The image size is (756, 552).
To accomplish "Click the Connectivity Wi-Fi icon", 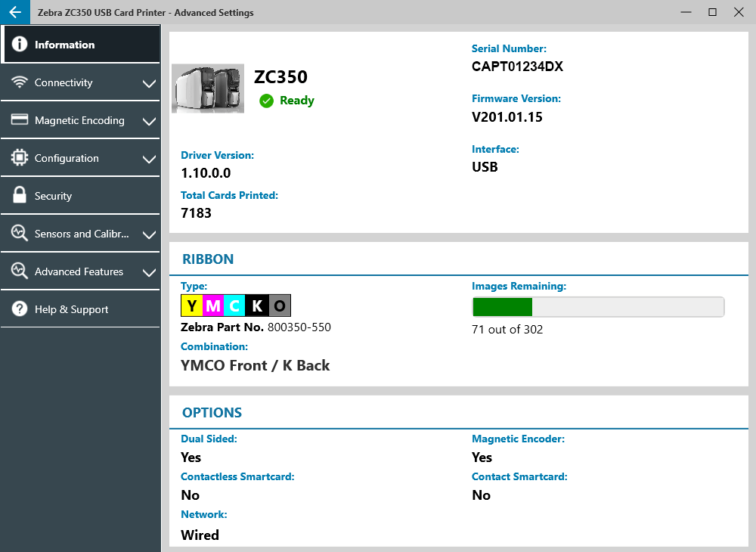I will coord(20,82).
